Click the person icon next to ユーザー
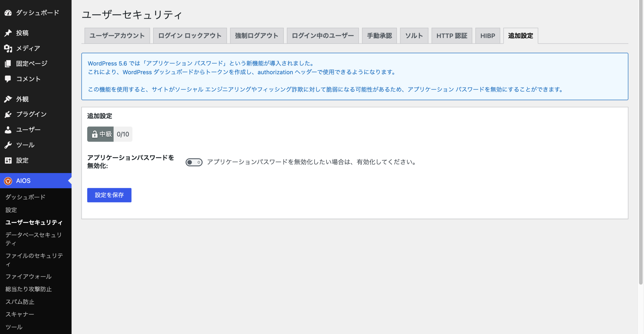 click(x=8, y=130)
